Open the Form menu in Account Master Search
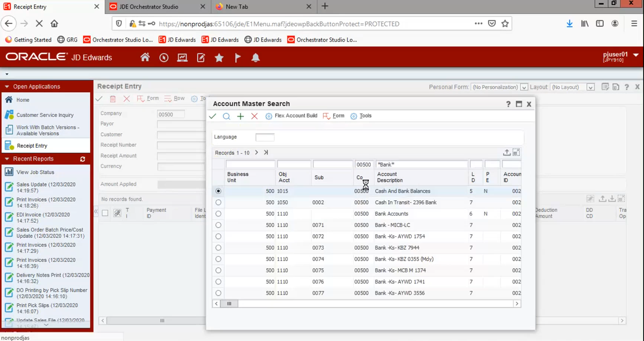This screenshot has height=341, width=644. click(334, 116)
